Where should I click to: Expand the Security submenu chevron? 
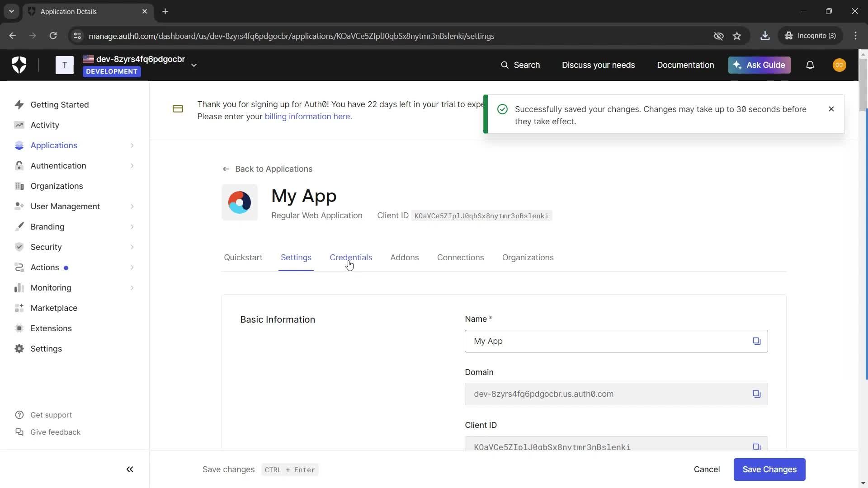pos(132,247)
